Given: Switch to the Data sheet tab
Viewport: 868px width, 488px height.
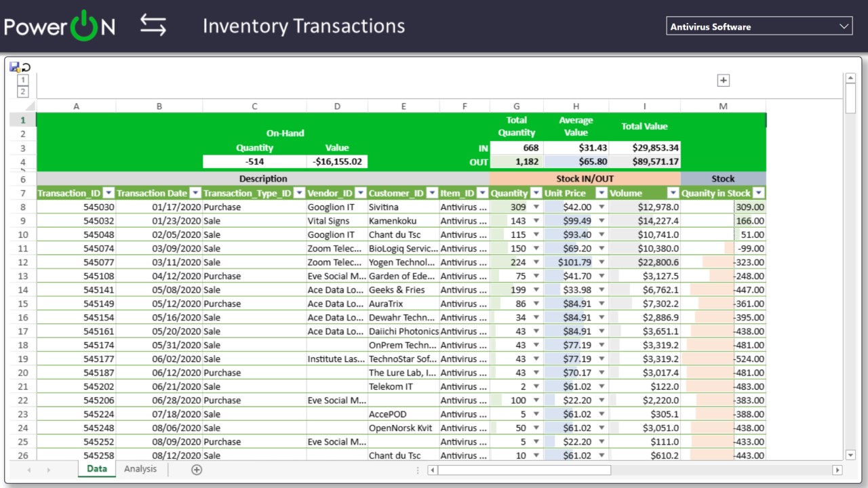Looking at the screenshot, I should pos(97,469).
